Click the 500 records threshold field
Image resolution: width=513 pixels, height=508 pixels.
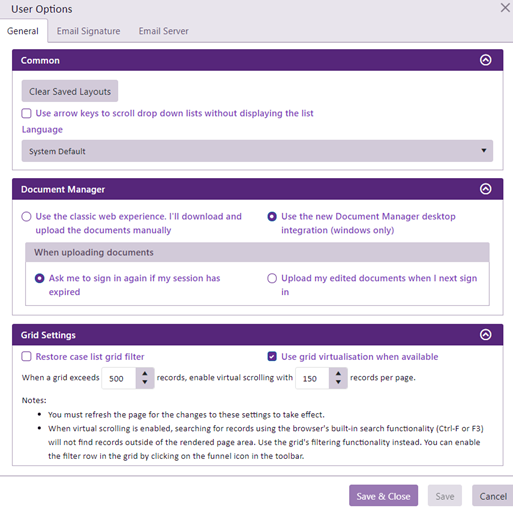coord(119,378)
